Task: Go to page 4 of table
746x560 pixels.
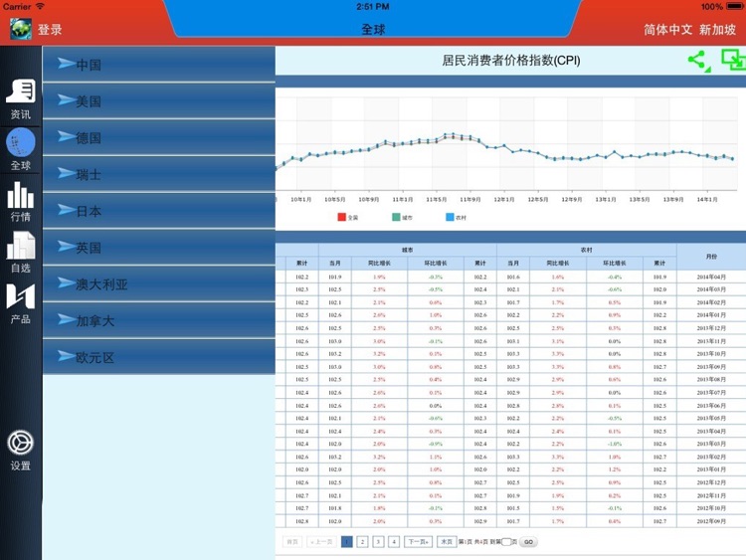Action: 394,542
